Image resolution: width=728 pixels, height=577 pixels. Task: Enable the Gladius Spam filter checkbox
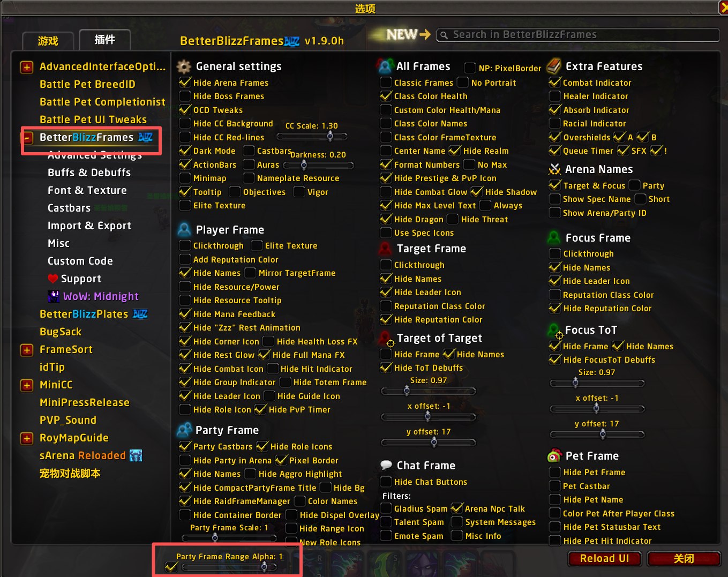pyautogui.click(x=386, y=508)
